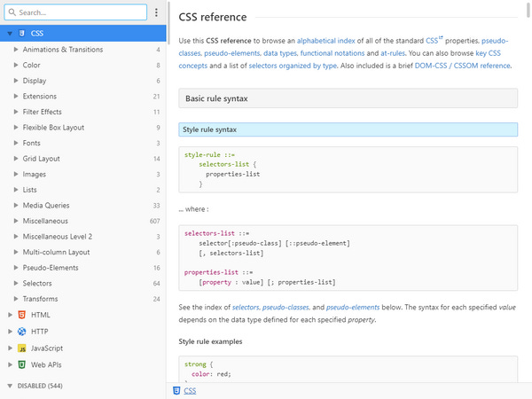Image resolution: width=532 pixels, height=399 pixels.
Task: Open the three-dot menu beside search
Action: [x=156, y=13]
